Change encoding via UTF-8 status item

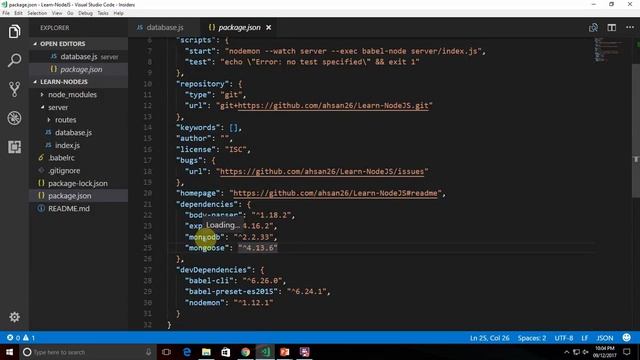tap(564, 338)
